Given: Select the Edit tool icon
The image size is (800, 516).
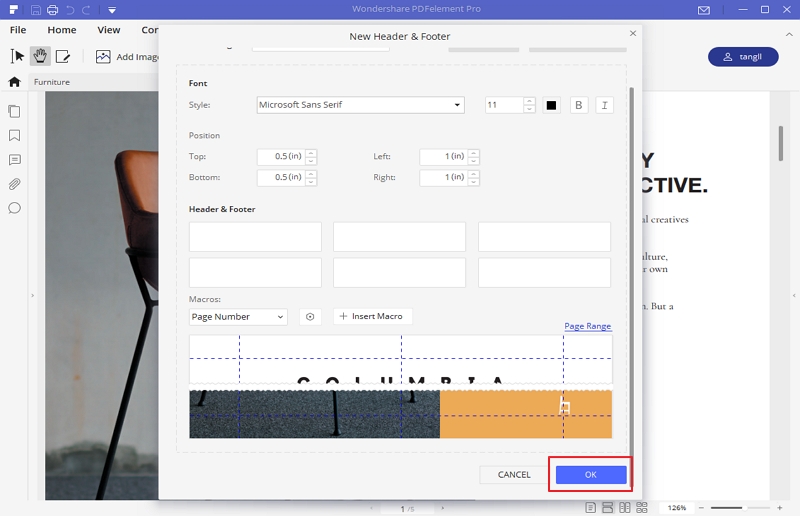Looking at the screenshot, I should [63, 56].
